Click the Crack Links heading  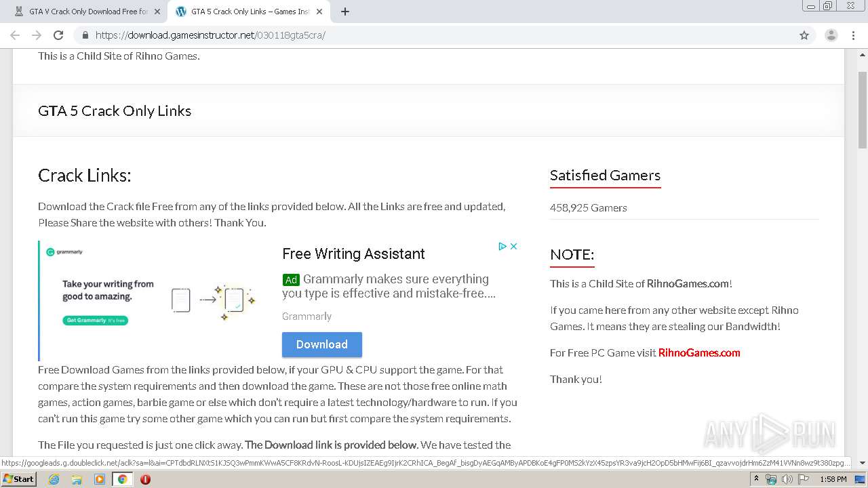coord(85,175)
